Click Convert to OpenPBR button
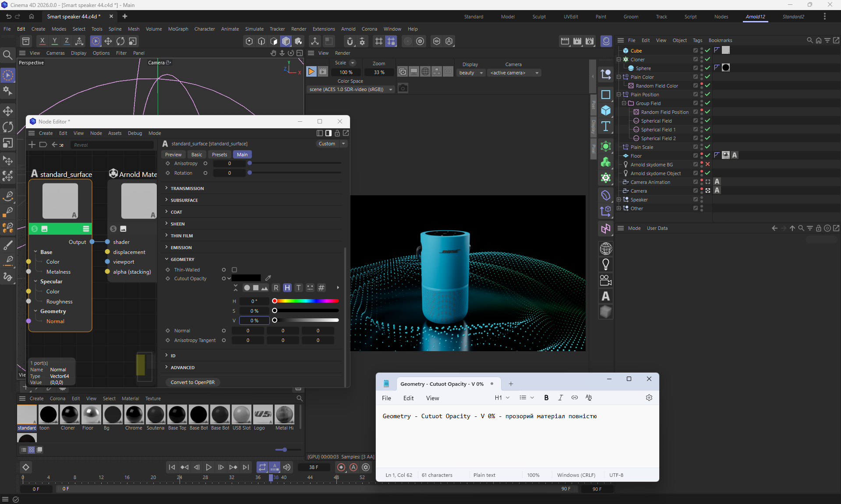This screenshot has width=841, height=504. click(193, 382)
